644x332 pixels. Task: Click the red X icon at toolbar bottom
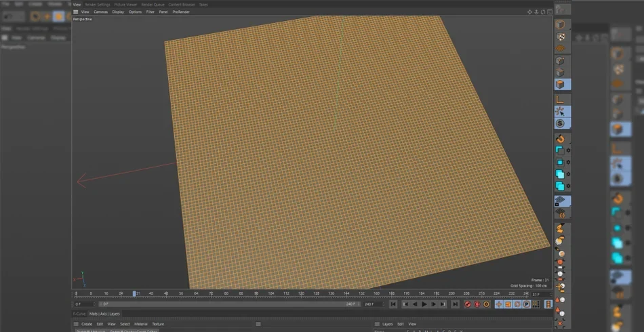tap(560, 324)
